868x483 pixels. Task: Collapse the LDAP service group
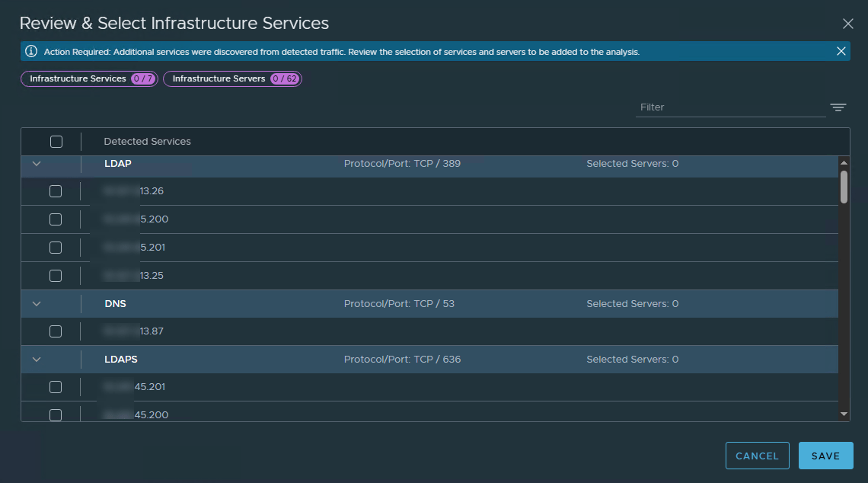click(37, 164)
